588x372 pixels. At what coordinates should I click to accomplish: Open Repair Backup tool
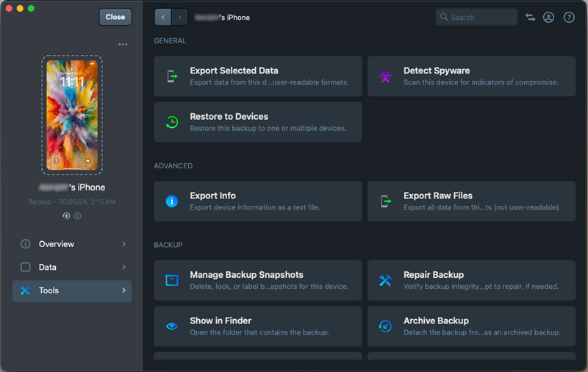[471, 280]
